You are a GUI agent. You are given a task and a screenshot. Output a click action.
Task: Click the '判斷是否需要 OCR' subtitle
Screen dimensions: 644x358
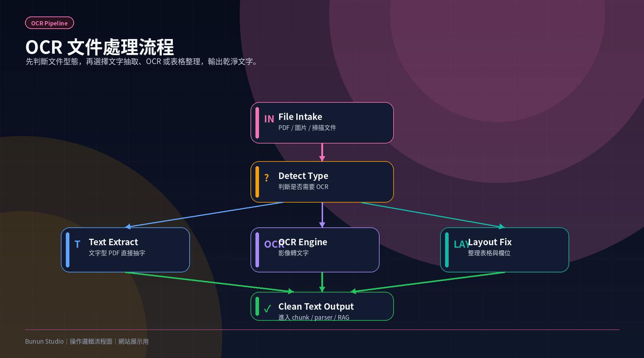point(303,187)
